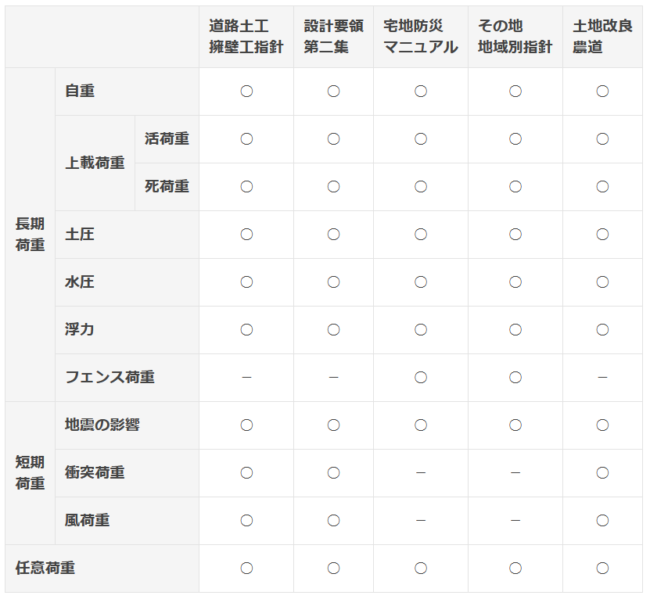This screenshot has width=650, height=599.
Task: Click the 任意荷重 circle under 道路土工 擁壁工指針
Action: 247,568
